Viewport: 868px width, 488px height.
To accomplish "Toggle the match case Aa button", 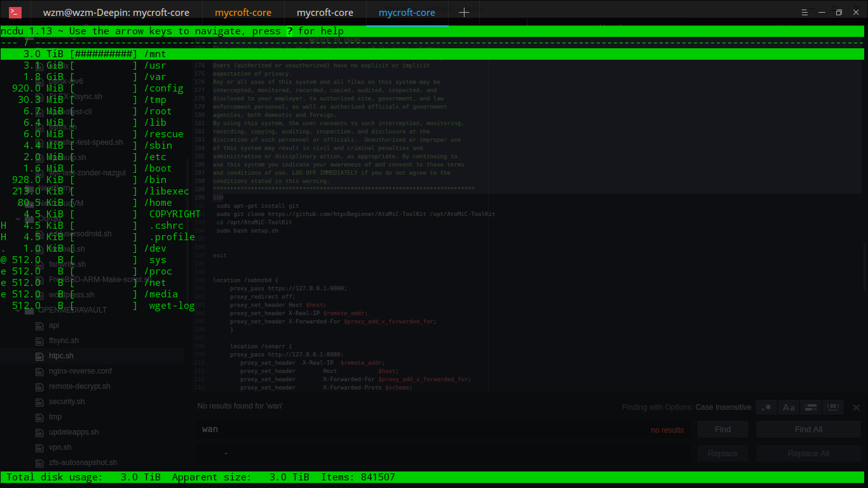I will pyautogui.click(x=789, y=407).
